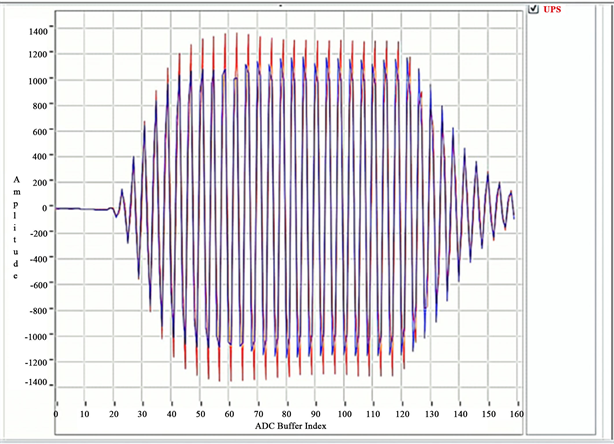This screenshot has height=444, width=614.
Task: Click the 200 amplitude axis tick label
Action: click(41, 182)
